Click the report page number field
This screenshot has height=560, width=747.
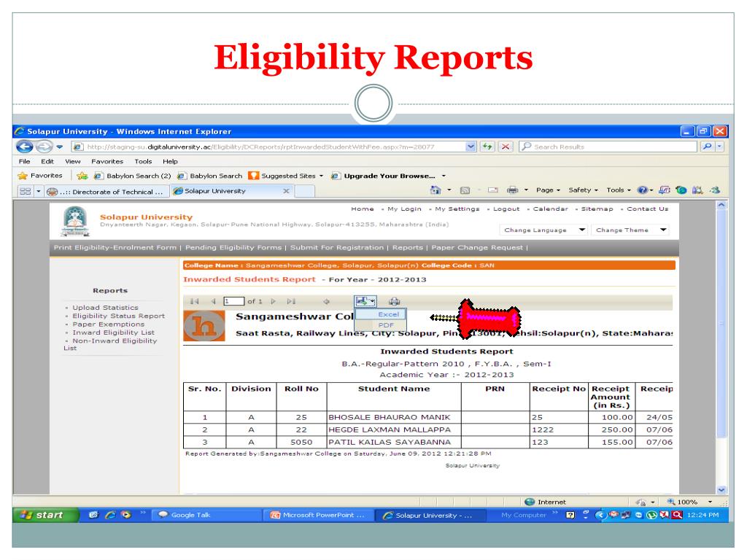click(x=233, y=301)
